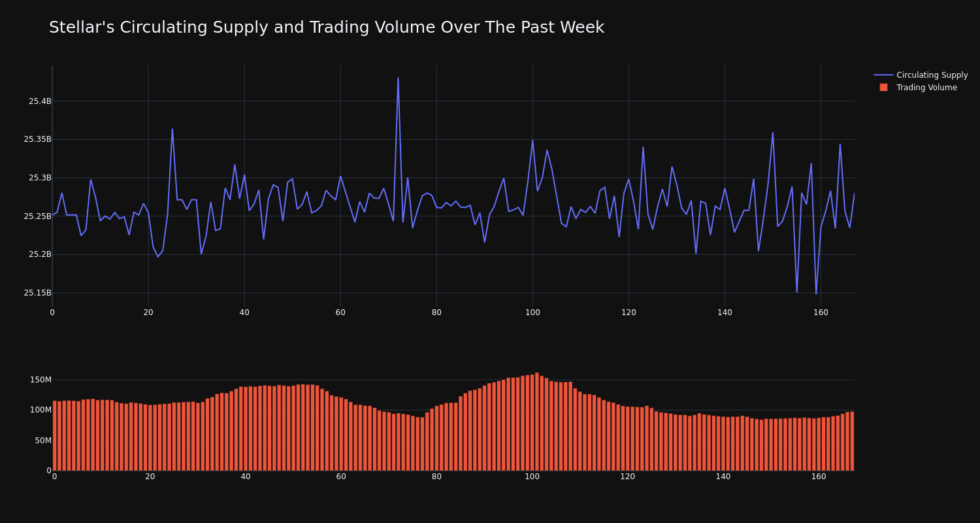The width and height of the screenshot is (980, 523).
Task: Click the x-axis label 80 on supply chart
Action: [436, 312]
